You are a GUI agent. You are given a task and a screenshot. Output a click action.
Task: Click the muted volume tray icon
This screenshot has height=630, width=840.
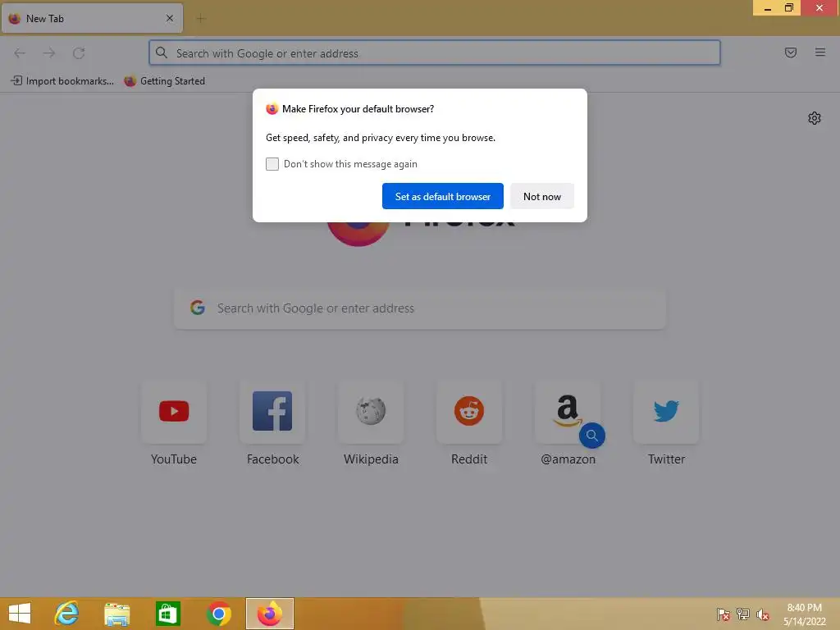pyautogui.click(x=763, y=614)
